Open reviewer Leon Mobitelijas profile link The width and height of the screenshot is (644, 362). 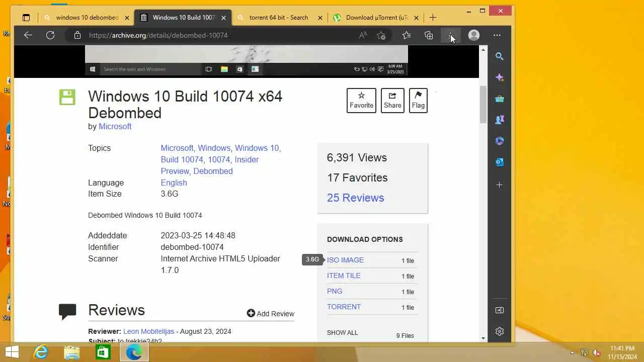tap(148, 331)
